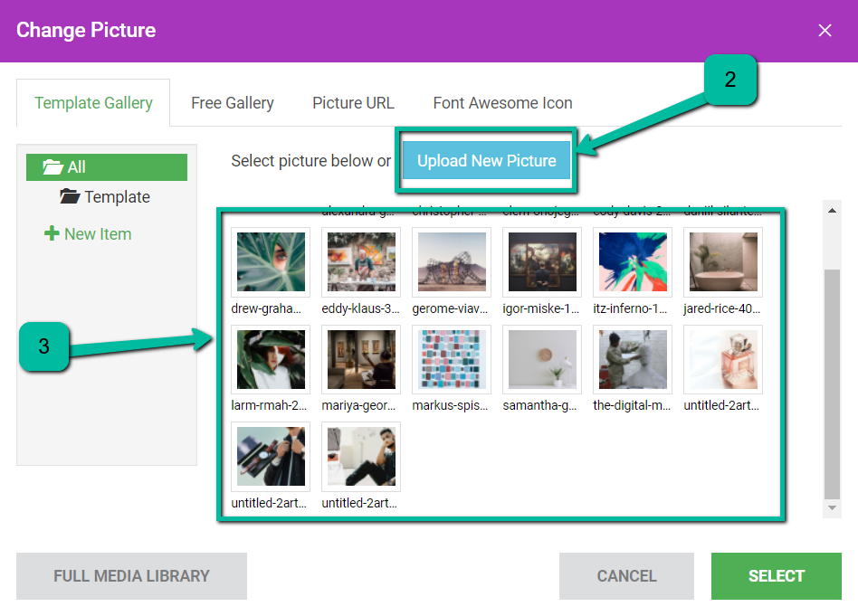Viewport: 858px width, 616px height.
Task: Choose the drew-graha leaf thumbnail
Action: pos(271,261)
